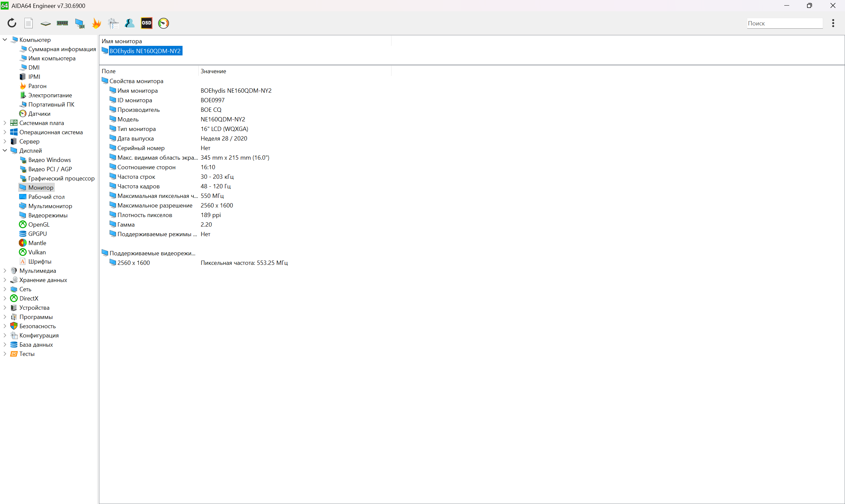Select Имя компьютера in tree
The image size is (845, 504).
tap(48, 58)
